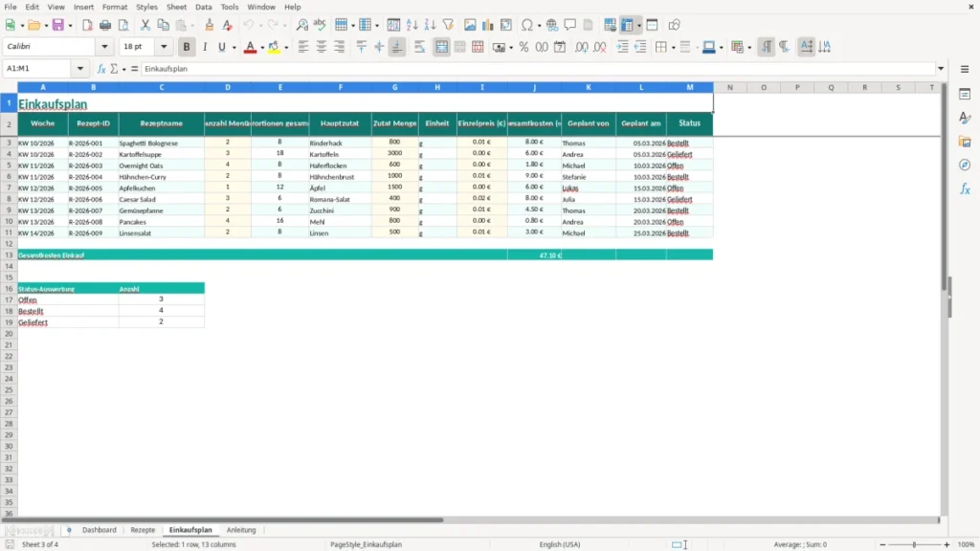The image size is (980, 551).
Task: Toggle Bold formatting
Action: (187, 47)
